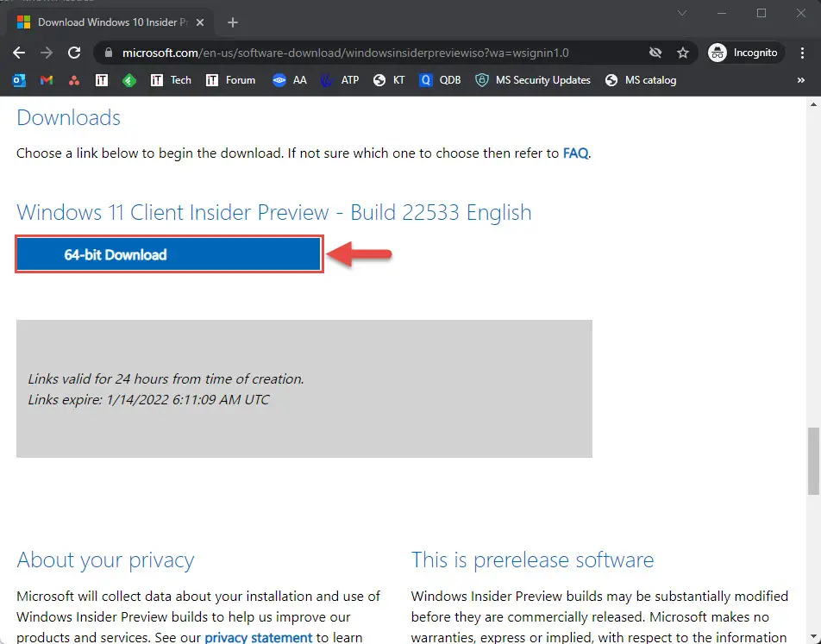Screen dimensions: 821x644
Task: Open the Gmail bookmark icon
Action: [47, 80]
